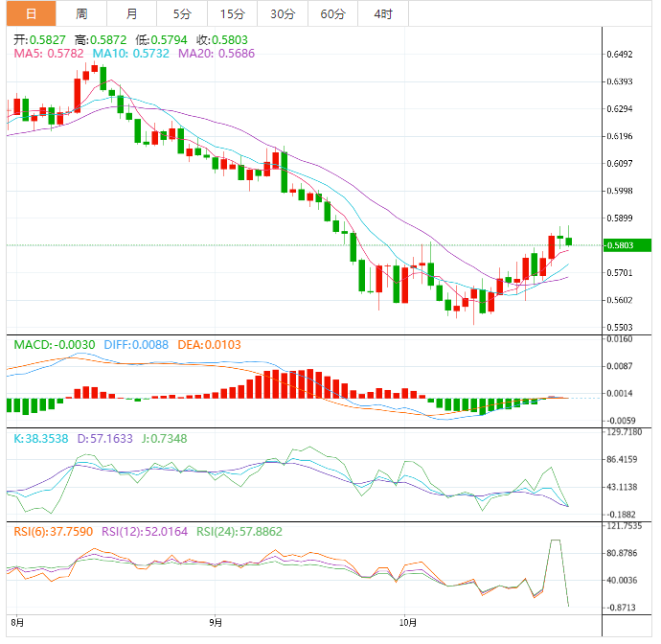Switch to the 4时 four-hour chart
Screen dimensions: 661x644
pos(382,13)
